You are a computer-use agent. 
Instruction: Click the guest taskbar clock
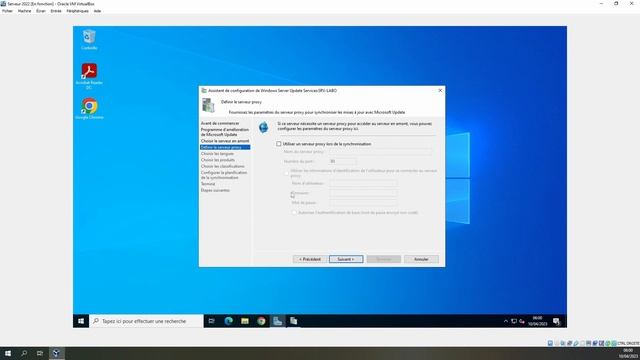click(x=538, y=321)
